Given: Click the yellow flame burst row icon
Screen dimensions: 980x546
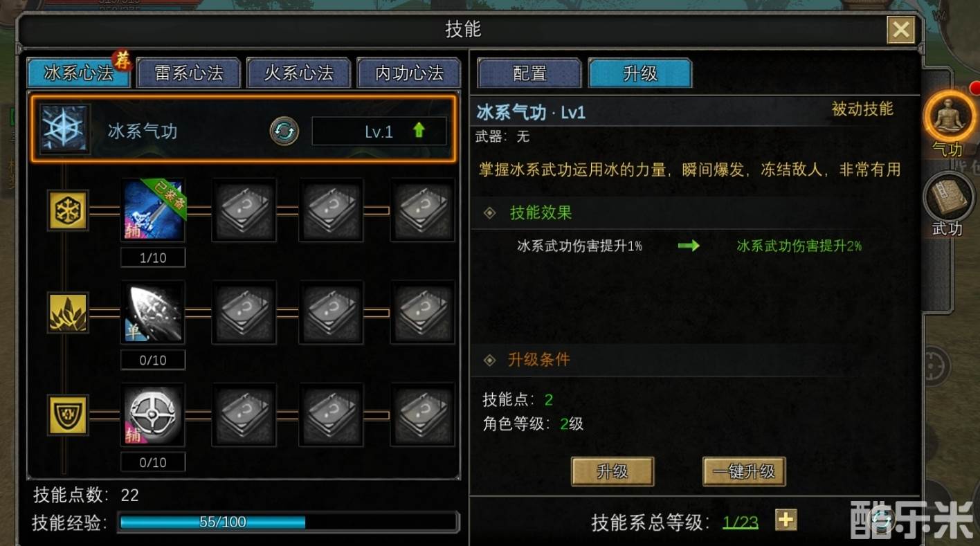Looking at the screenshot, I should [x=68, y=312].
